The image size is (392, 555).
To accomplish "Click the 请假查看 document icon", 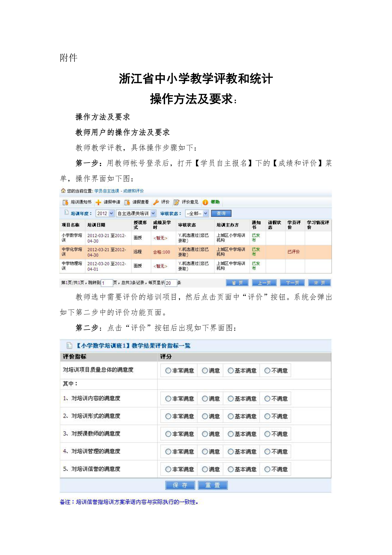I will (127, 202).
